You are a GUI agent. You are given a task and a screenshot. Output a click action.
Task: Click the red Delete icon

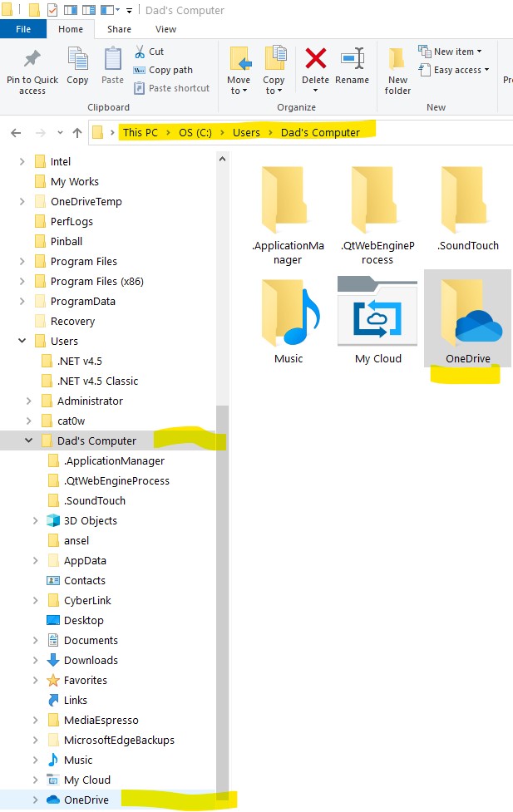[x=316, y=58]
